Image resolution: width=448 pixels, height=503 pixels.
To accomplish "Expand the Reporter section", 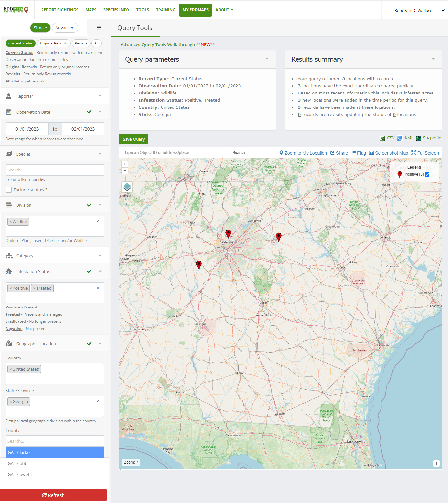I will pos(100,96).
